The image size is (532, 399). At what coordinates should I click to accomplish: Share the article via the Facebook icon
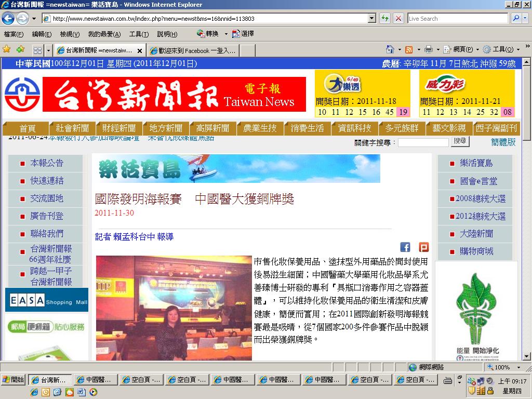click(x=405, y=247)
